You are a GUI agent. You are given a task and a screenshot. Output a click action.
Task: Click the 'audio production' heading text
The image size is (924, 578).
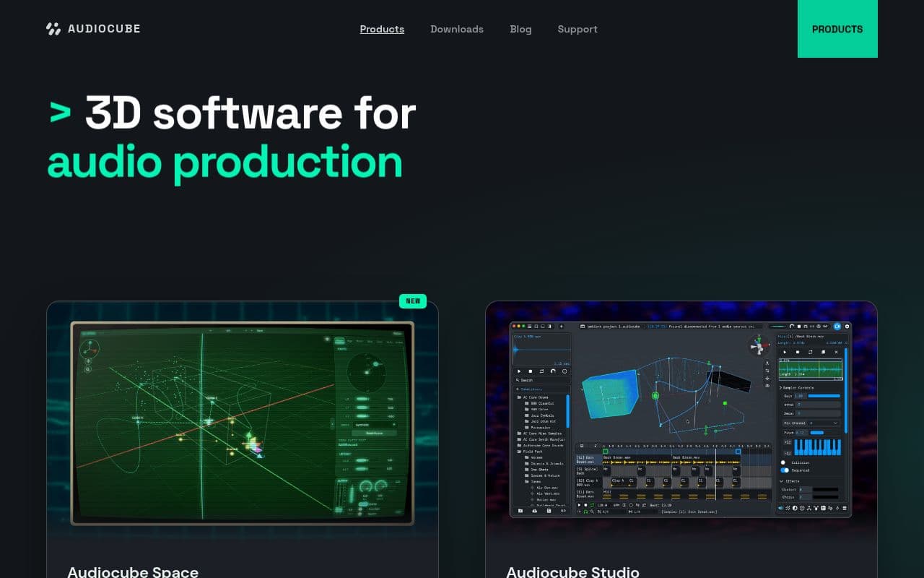pos(225,162)
